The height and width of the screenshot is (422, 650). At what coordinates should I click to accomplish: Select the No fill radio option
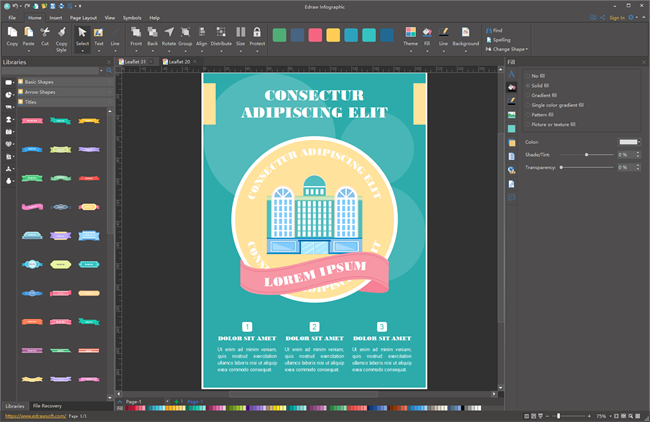click(528, 76)
